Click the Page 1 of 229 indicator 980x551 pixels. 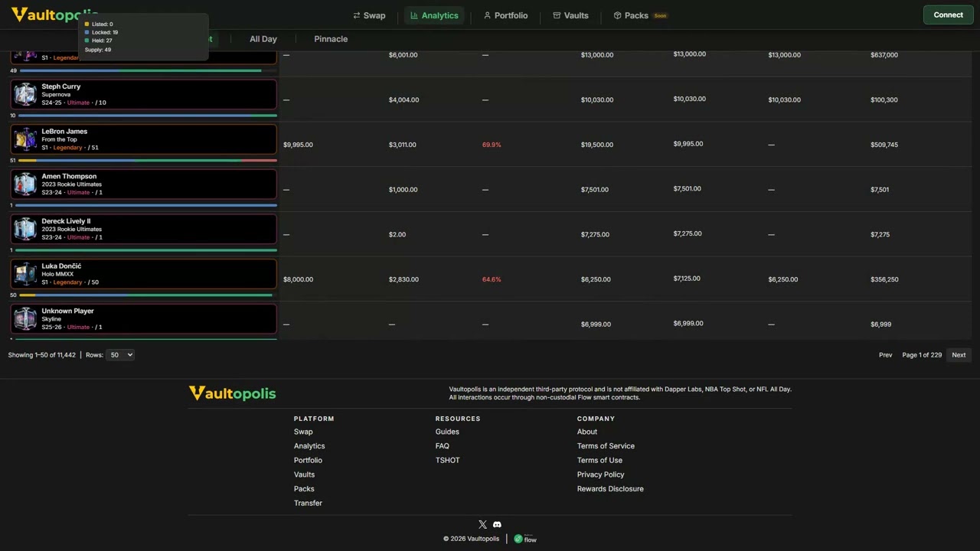click(922, 355)
